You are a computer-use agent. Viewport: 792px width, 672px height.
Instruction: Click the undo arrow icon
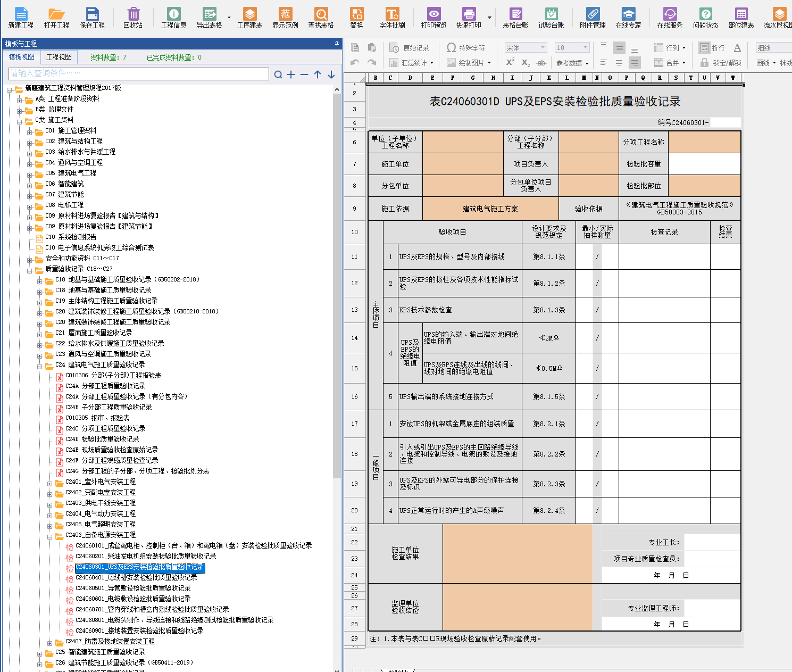(355, 63)
